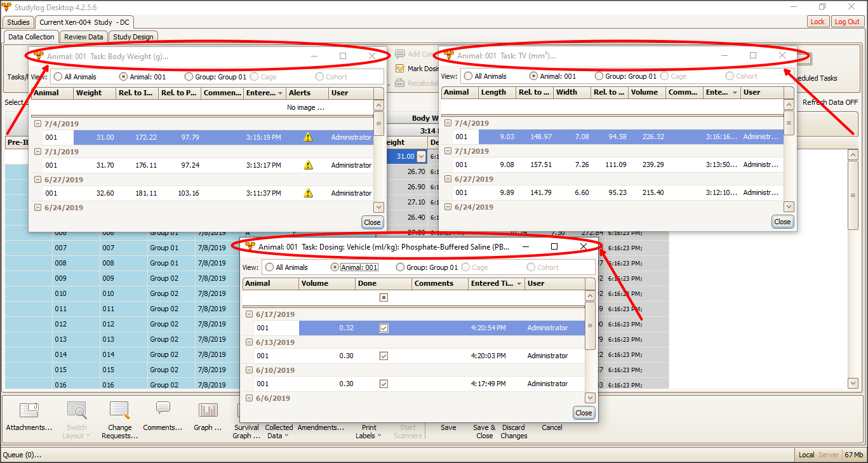868x463 pixels.
Task: Click the alert warning icon for 7/4/2019 body weight
Action: (308, 137)
